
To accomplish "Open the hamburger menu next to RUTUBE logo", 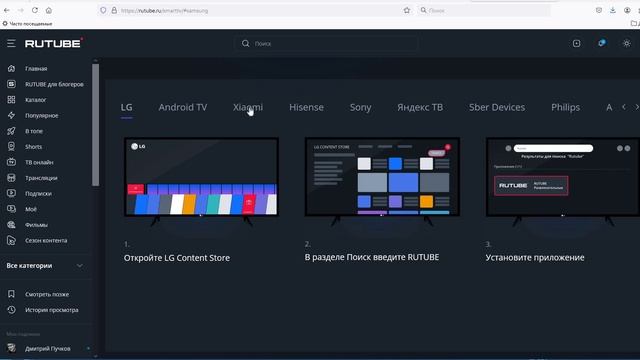I will tap(11, 43).
